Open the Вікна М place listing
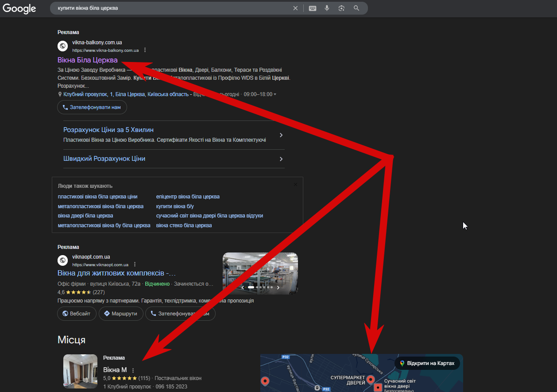 [x=115, y=370]
